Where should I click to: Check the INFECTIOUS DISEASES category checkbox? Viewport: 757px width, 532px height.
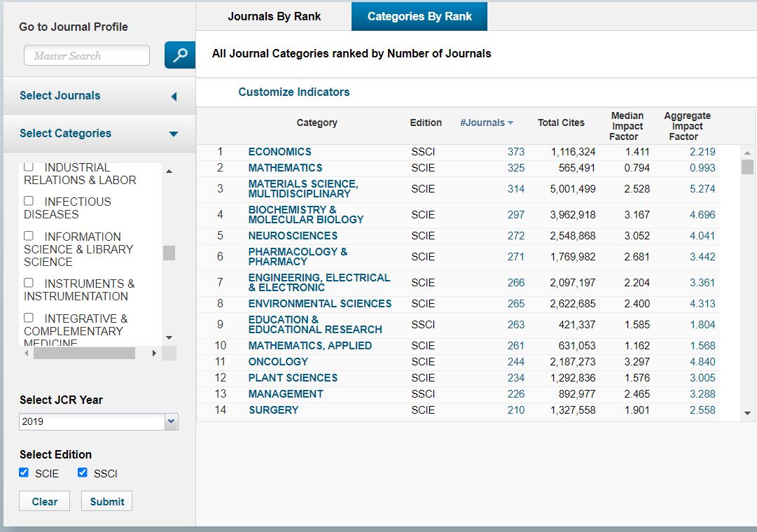(x=29, y=201)
